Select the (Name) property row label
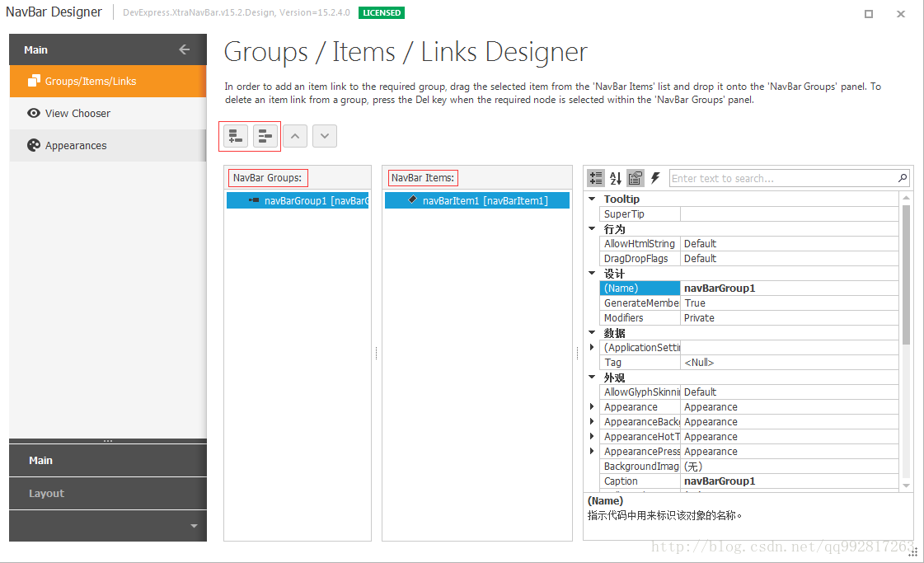 tap(640, 289)
